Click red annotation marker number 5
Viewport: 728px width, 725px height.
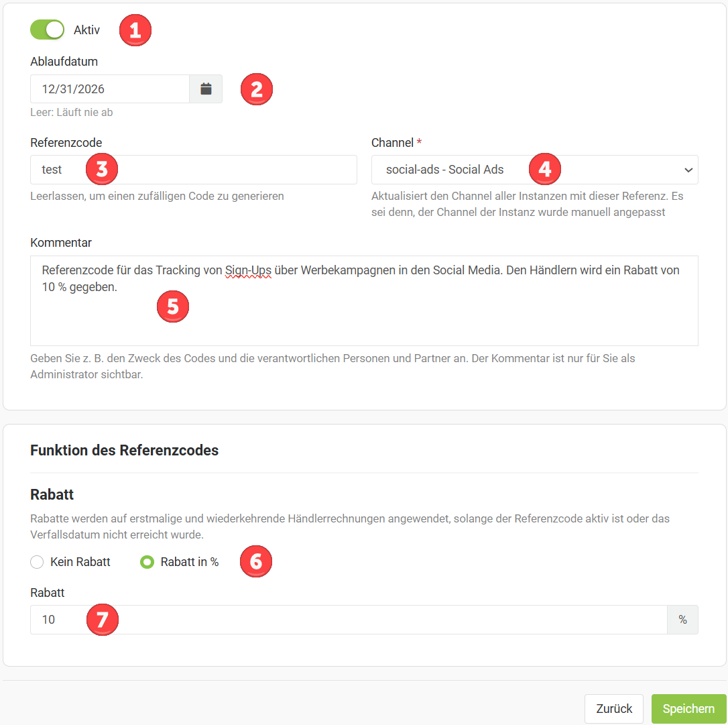(173, 306)
